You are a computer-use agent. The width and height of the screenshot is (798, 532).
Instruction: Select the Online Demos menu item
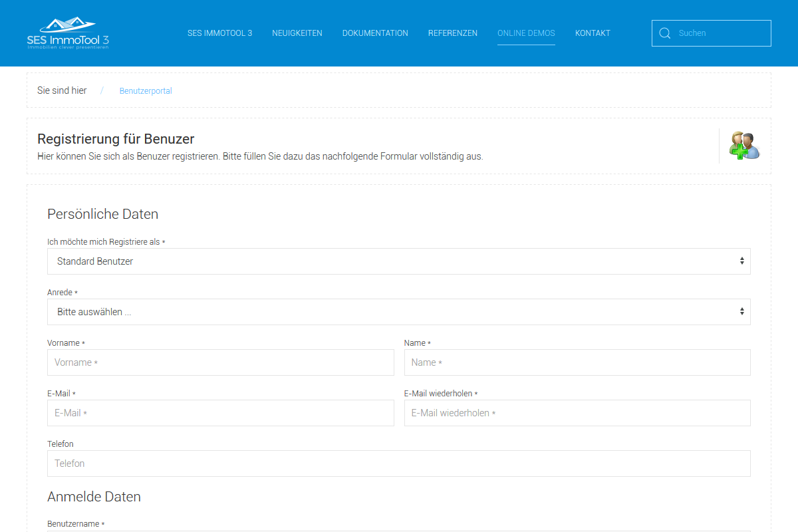(x=526, y=33)
